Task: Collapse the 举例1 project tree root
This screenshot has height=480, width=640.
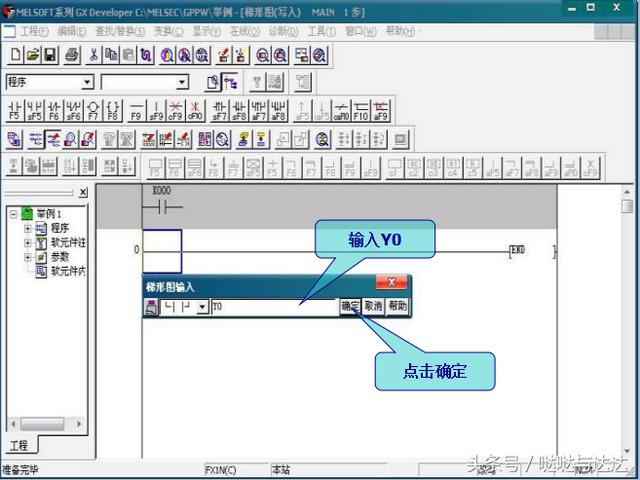Action: tap(13, 214)
